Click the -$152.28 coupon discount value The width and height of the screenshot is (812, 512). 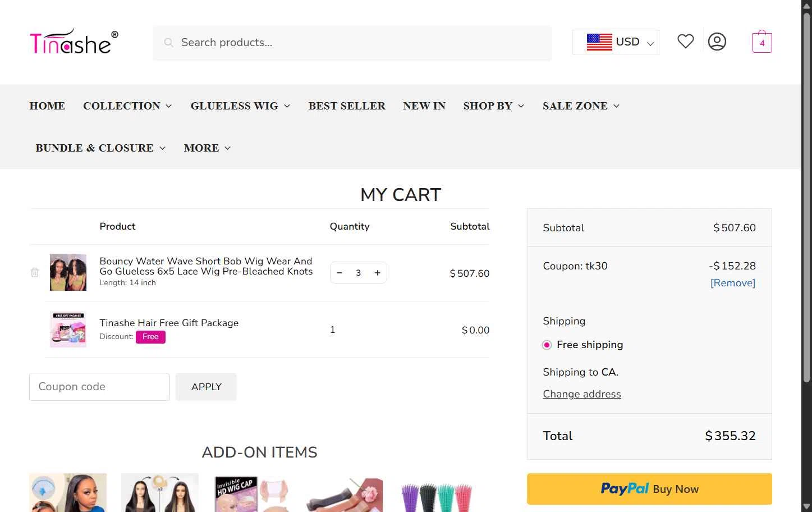732,266
